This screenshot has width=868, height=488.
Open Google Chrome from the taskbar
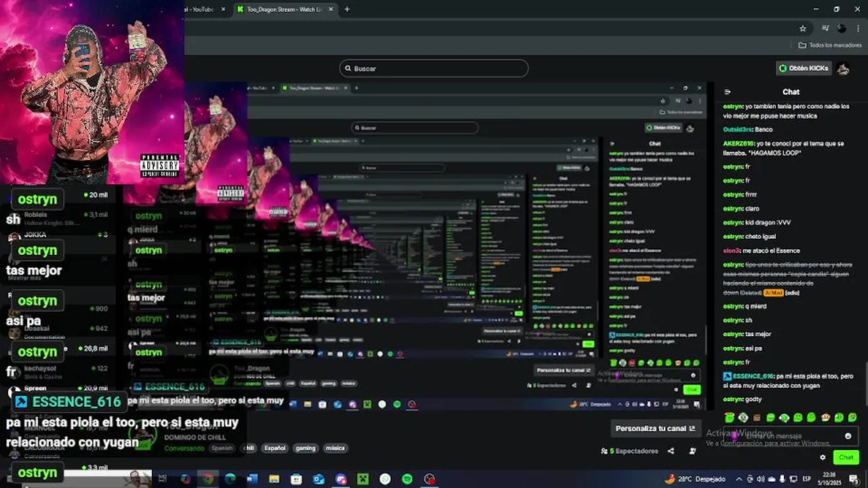[208, 479]
